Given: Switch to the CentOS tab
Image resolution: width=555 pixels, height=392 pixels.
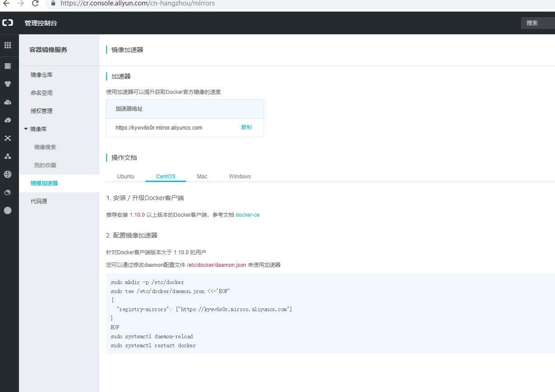Looking at the screenshot, I should point(166,177).
